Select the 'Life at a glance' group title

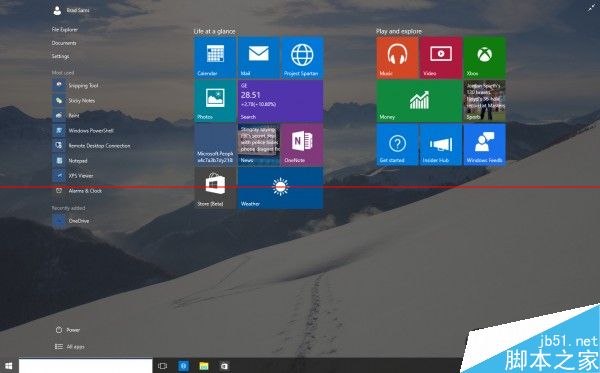click(215, 31)
